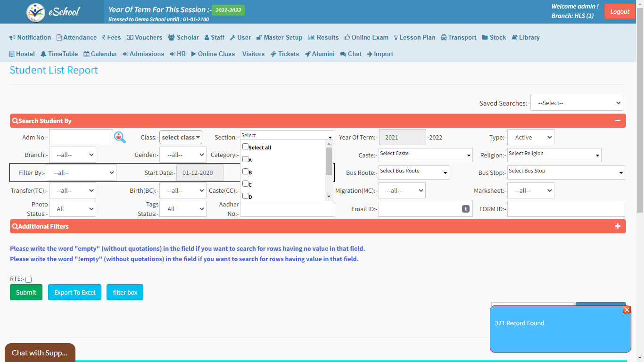Click the Export To Excel button
The height and width of the screenshot is (362, 644).
tap(74, 292)
